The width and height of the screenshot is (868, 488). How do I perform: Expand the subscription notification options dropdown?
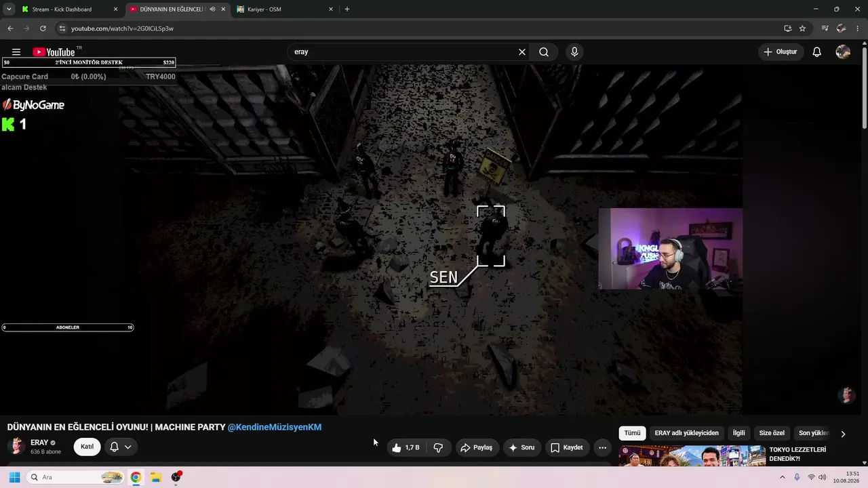pyautogui.click(x=121, y=447)
